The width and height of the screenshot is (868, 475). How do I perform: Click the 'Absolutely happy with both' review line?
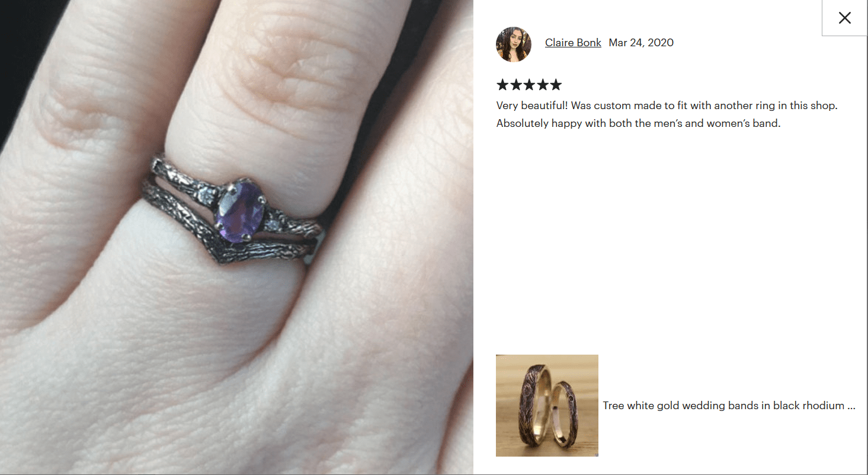pyautogui.click(x=638, y=124)
